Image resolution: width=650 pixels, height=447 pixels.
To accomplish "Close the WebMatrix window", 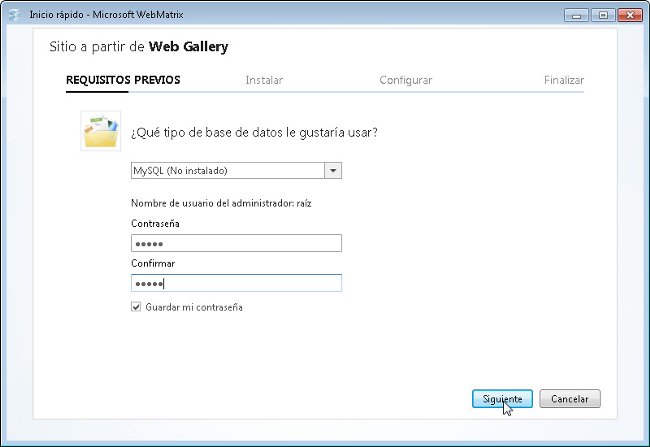I will point(630,15).
